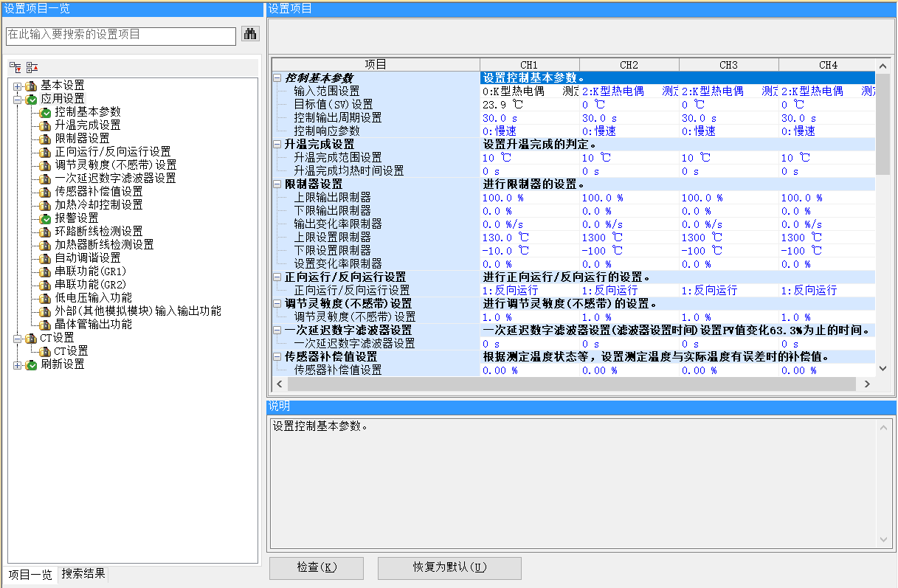This screenshot has width=898, height=588.
Task: Select the 加热冷却控制设置 tree item
Action: pyautogui.click(x=99, y=205)
